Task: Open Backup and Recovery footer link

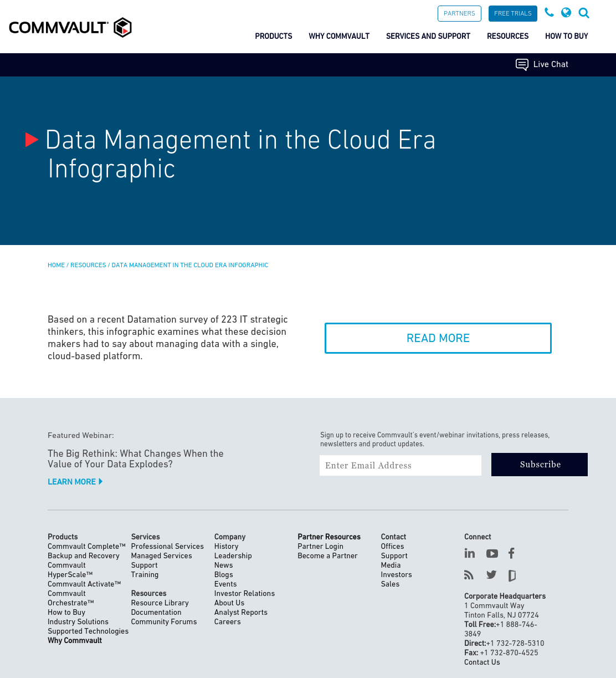Action: click(x=84, y=556)
